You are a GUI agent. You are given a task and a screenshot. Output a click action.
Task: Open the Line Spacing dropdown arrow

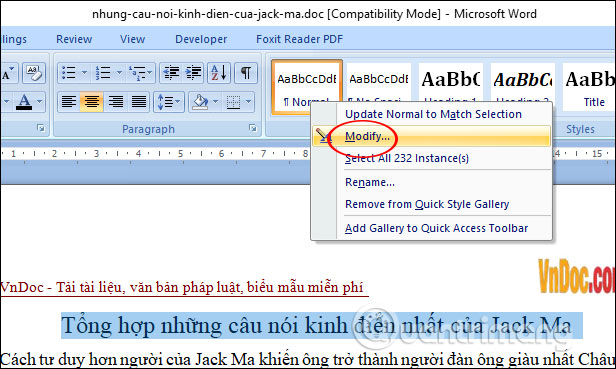178,102
